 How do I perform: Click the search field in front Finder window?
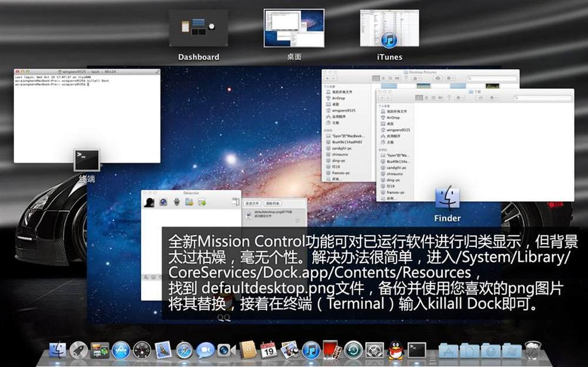(x=543, y=98)
